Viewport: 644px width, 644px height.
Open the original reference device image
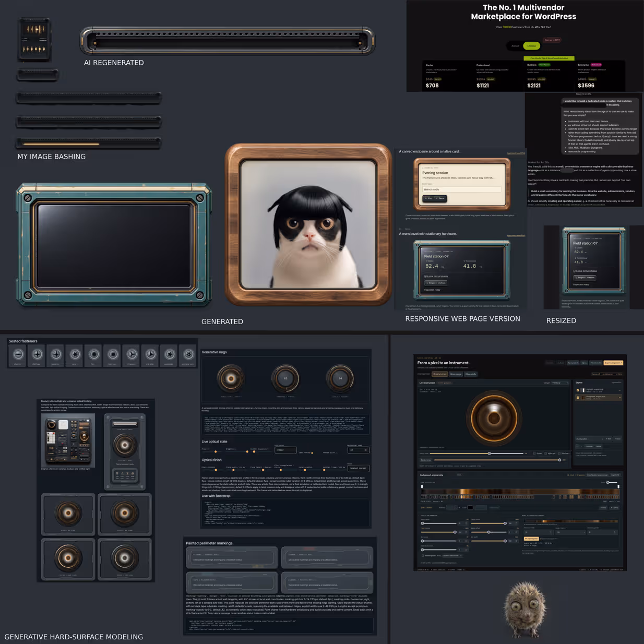68,440
